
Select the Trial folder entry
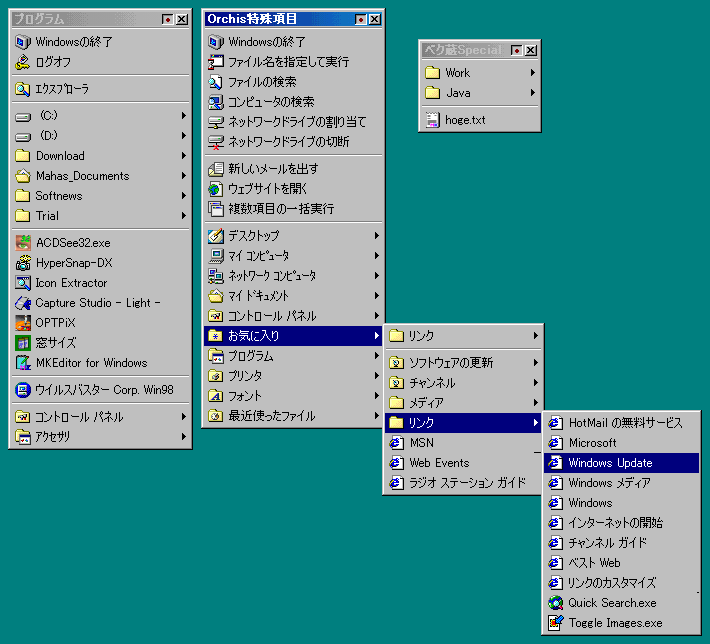coord(100,216)
